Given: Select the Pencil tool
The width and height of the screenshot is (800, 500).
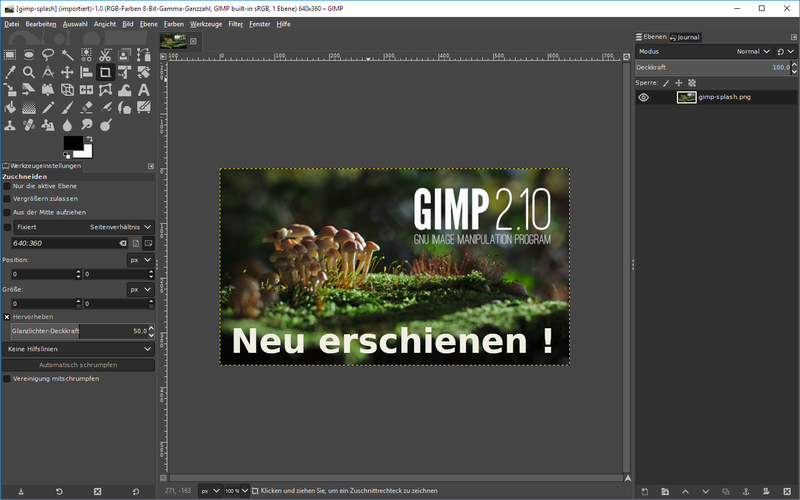Looking at the screenshot, I should [x=48, y=108].
